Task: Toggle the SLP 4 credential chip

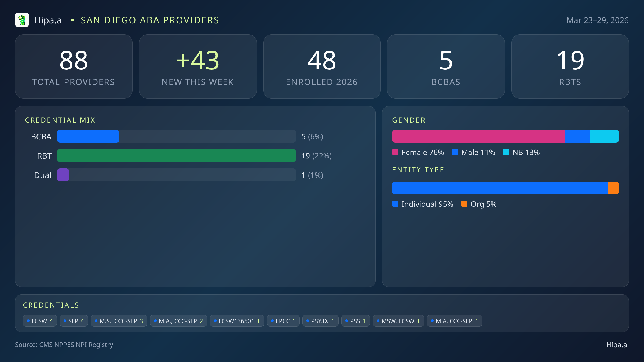Action: point(74,320)
